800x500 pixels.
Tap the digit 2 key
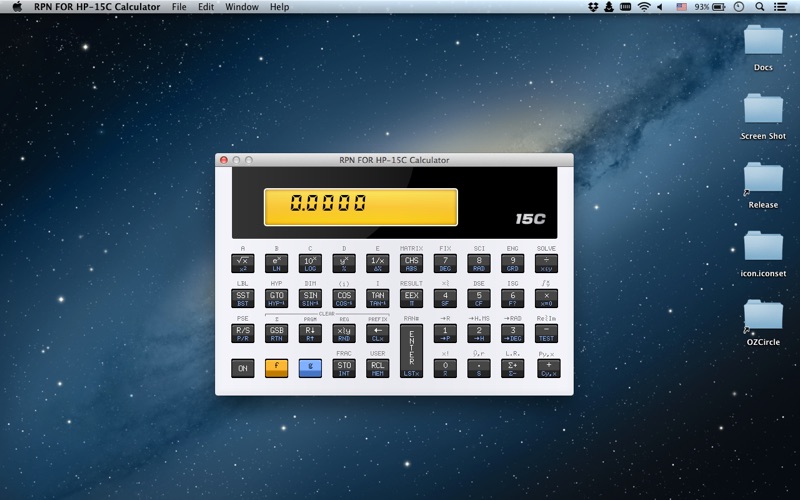point(479,333)
